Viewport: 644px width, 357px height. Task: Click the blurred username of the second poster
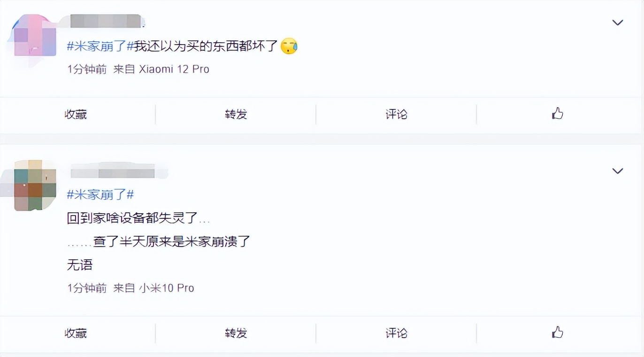(117, 171)
